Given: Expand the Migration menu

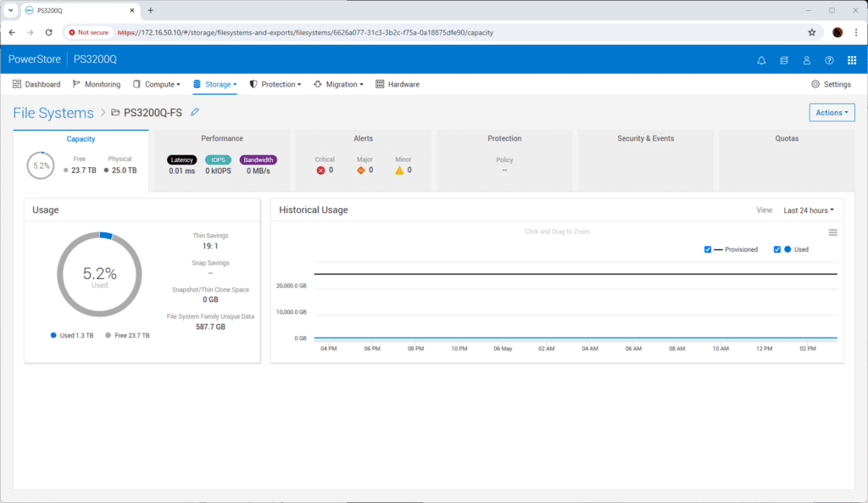Looking at the screenshot, I should 338,84.
